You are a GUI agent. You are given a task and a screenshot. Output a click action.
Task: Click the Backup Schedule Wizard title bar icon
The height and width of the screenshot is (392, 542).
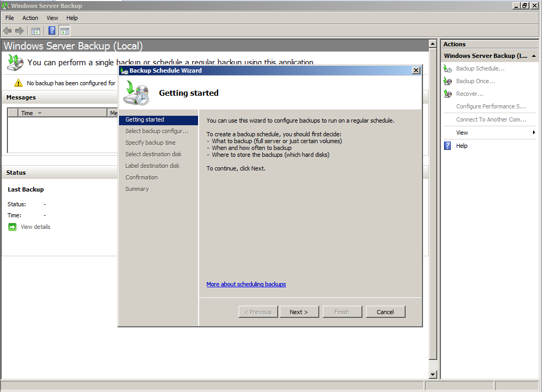pyautogui.click(x=124, y=71)
